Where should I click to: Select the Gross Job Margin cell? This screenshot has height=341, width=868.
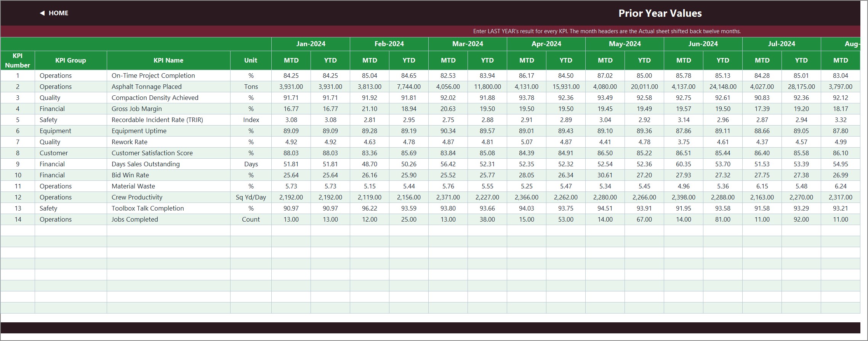[x=168, y=109]
